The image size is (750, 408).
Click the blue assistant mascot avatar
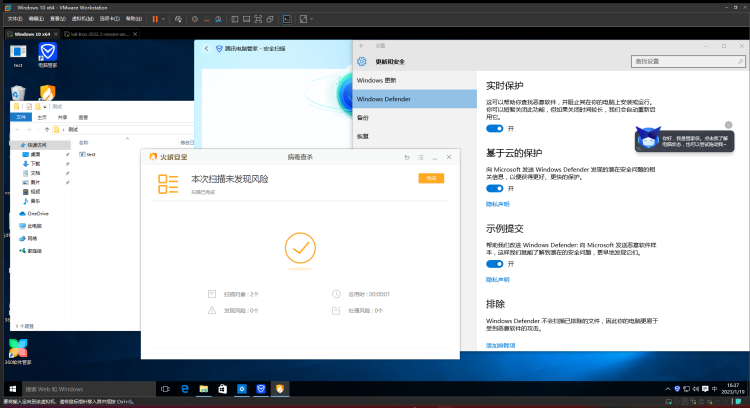tap(648, 138)
